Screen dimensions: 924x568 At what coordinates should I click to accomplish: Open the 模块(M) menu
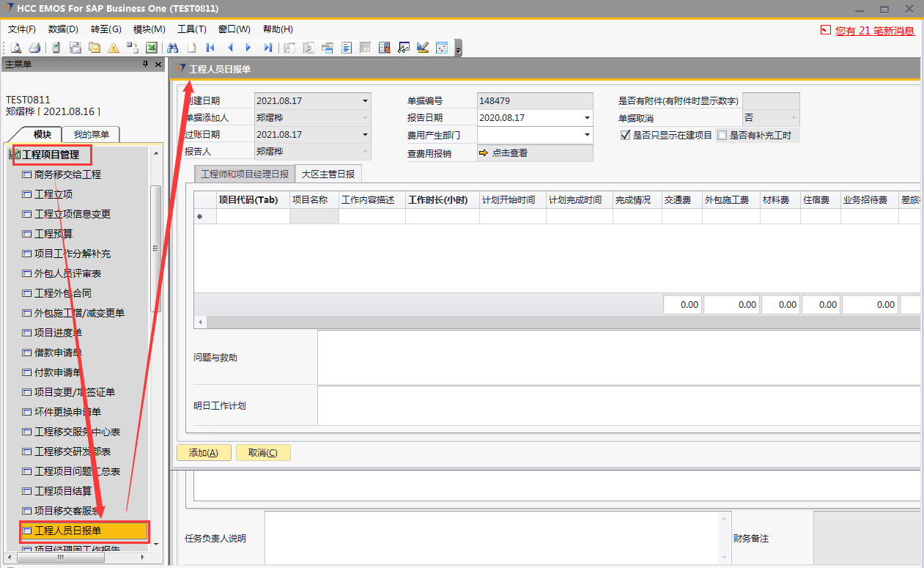pyautogui.click(x=149, y=29)
